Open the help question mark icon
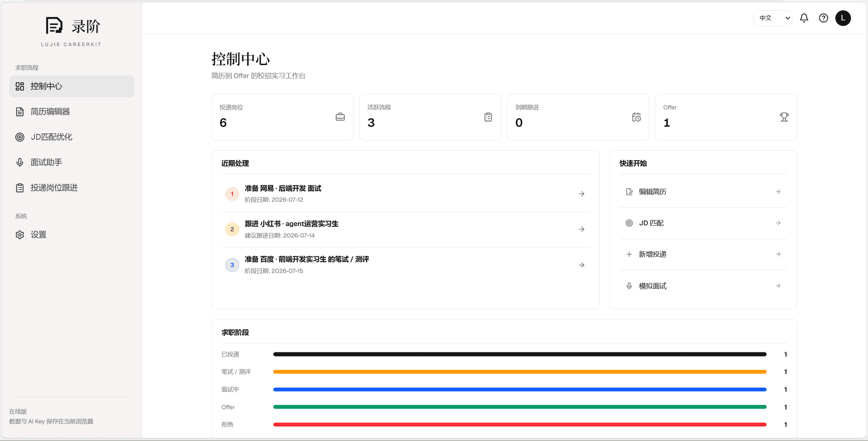Viewport: 868px width, 441px height. coord(823,18)
